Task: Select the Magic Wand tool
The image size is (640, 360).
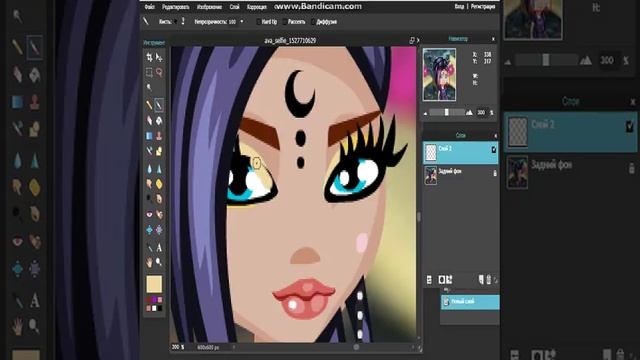Action: (x=149, y=87)
